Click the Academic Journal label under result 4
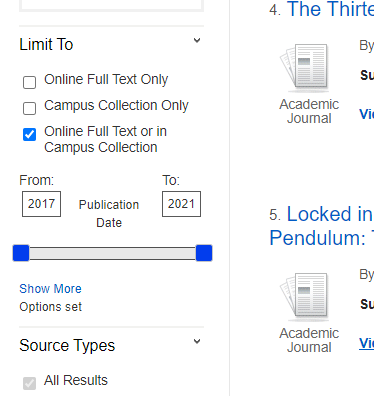The image size is (374, 396). pos(309,111)
